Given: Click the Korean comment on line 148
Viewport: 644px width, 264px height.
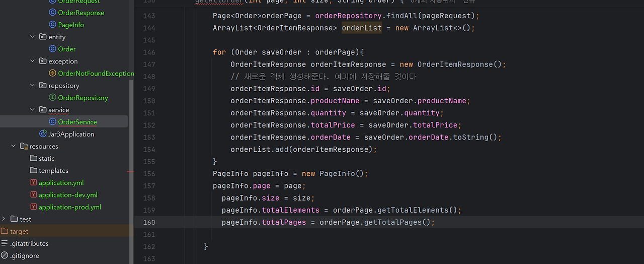Looking at the screenshot, I should (x=324, y=77).
